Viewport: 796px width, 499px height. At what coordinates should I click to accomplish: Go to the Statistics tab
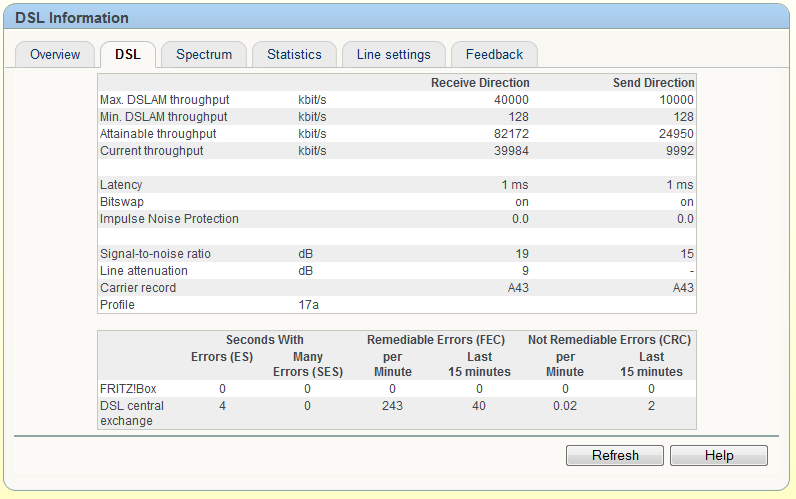(x=294, y=54)
